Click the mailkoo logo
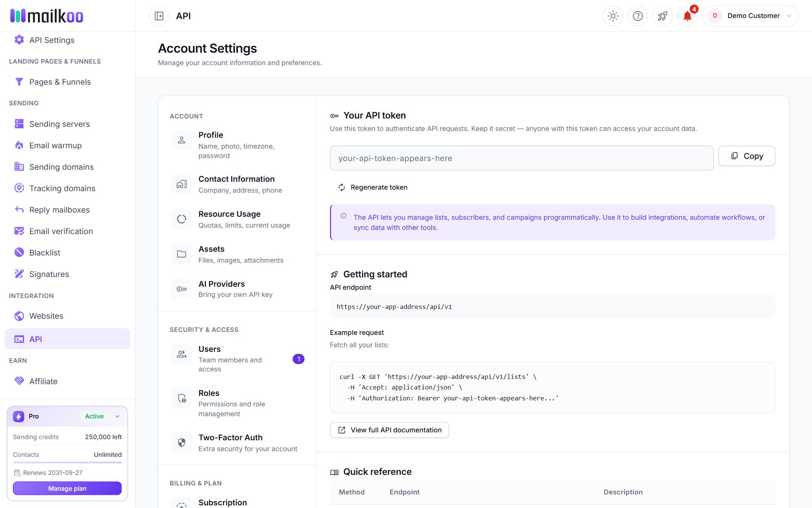Viewport: 812px width, 508px height. point(47,16)
